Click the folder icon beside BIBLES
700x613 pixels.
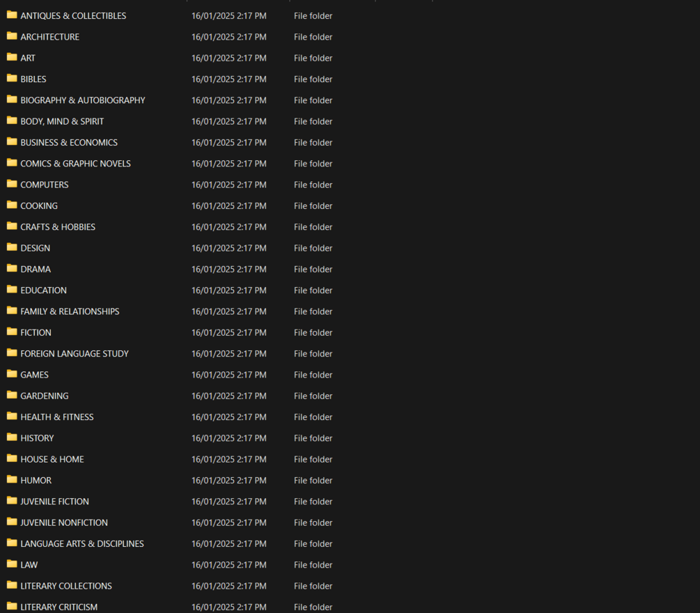click(12, 78)
